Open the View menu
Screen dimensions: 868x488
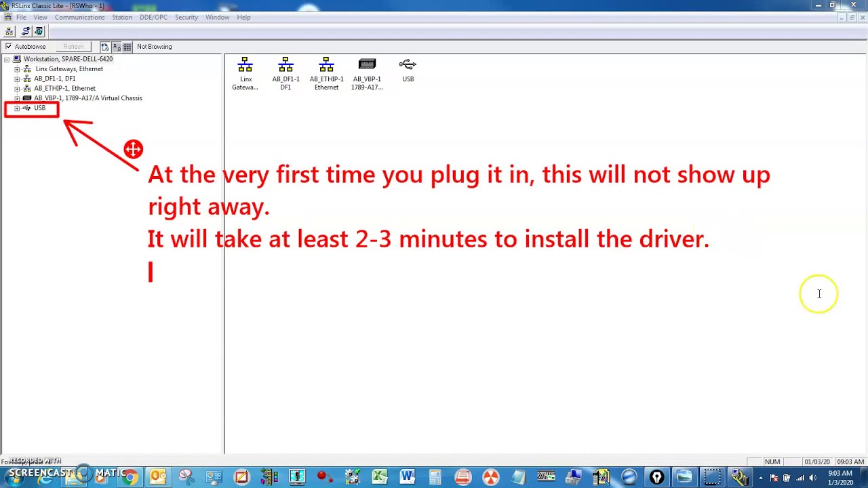40,17
